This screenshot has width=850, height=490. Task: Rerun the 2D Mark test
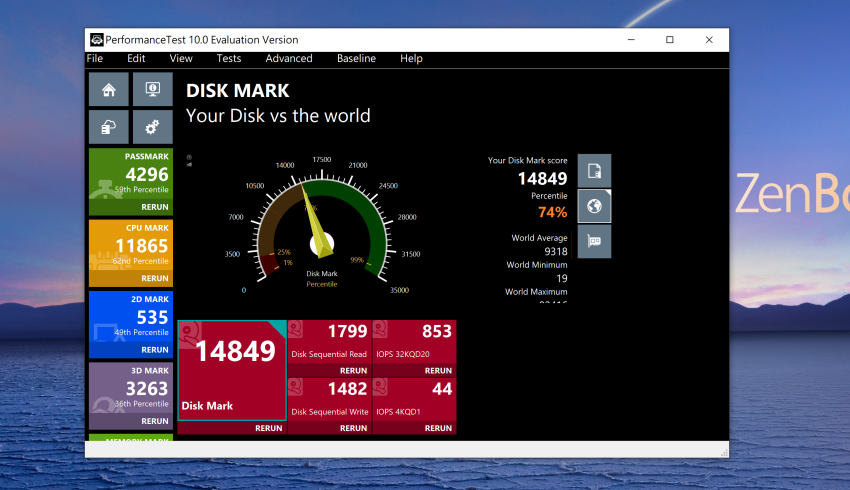154,350
